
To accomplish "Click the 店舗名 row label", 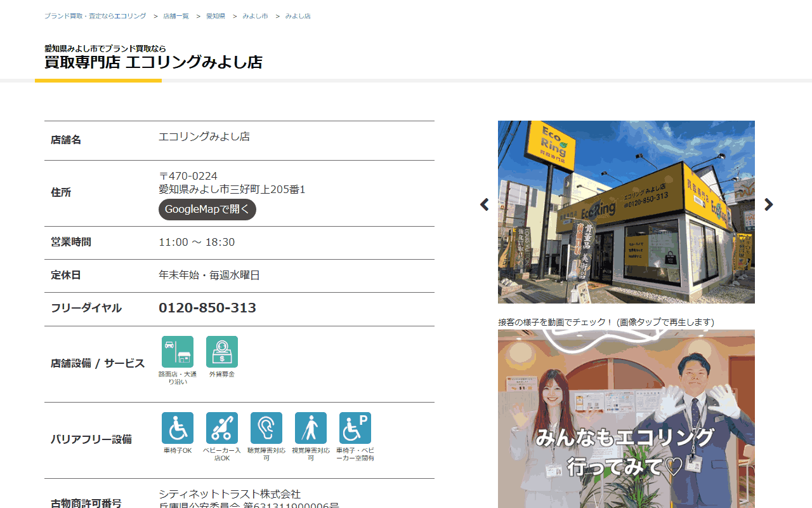I will (66, 140).
